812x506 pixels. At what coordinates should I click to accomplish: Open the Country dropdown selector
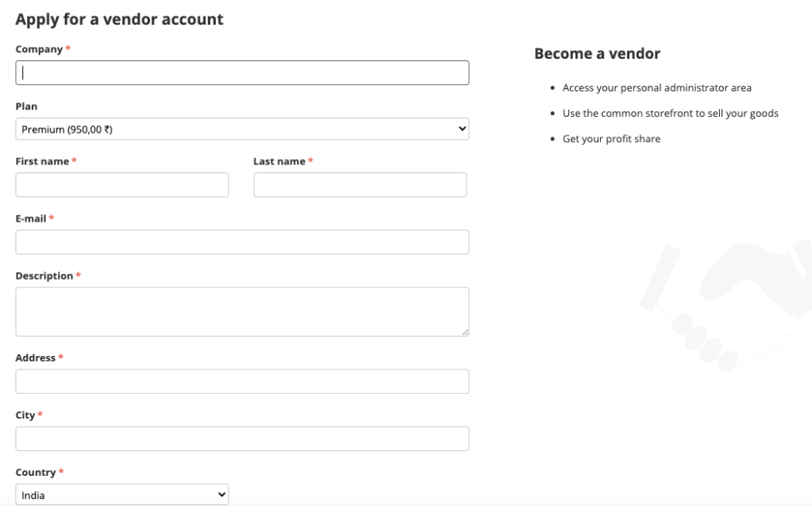point(121,494)
